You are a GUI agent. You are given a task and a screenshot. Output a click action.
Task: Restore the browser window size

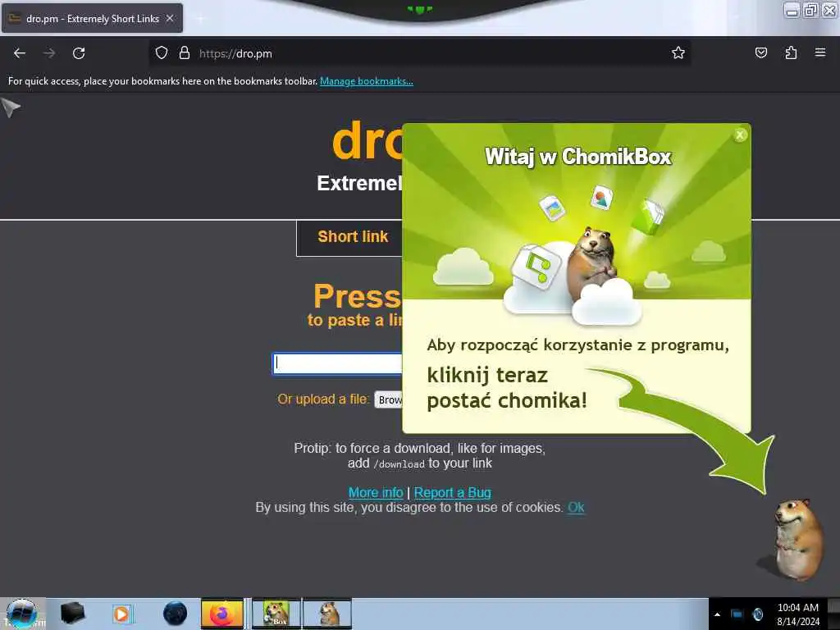[810, 10]
